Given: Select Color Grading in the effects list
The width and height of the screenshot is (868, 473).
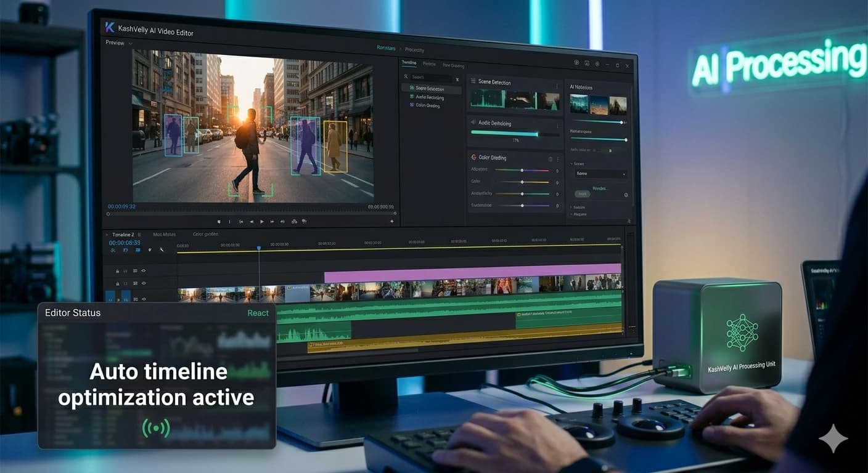Looking at the screenshot, I should (x=428, y=105).
